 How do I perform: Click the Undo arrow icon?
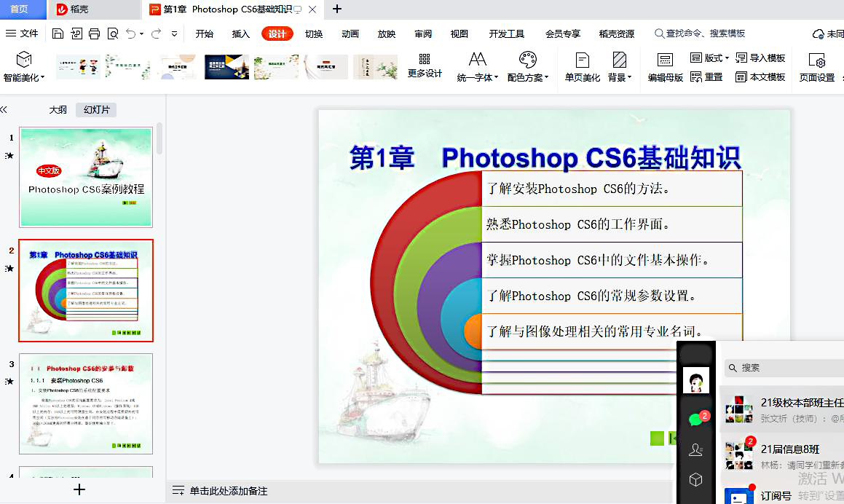pyautogui.click(x=131, y=34)
